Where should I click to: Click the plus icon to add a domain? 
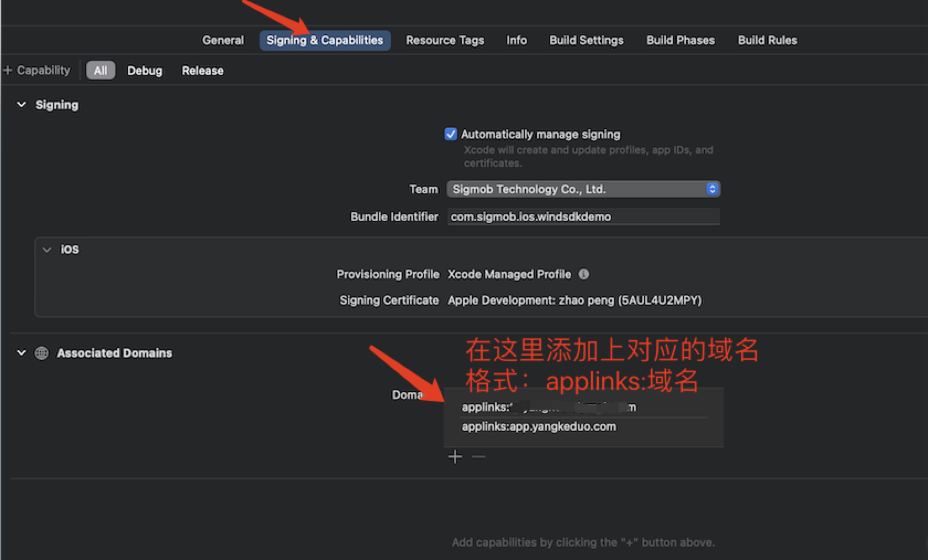(455, 457)
